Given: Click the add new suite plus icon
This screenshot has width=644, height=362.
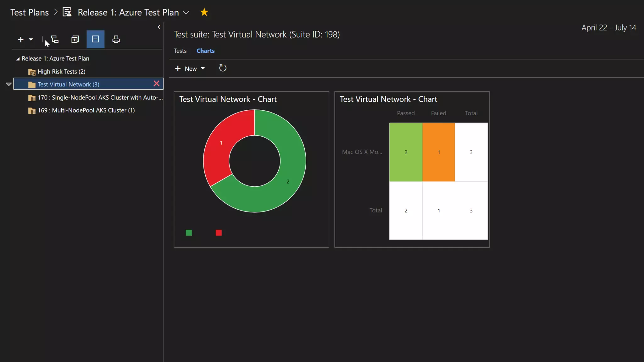Looking at the screenshot, I should tap(21, 40).
